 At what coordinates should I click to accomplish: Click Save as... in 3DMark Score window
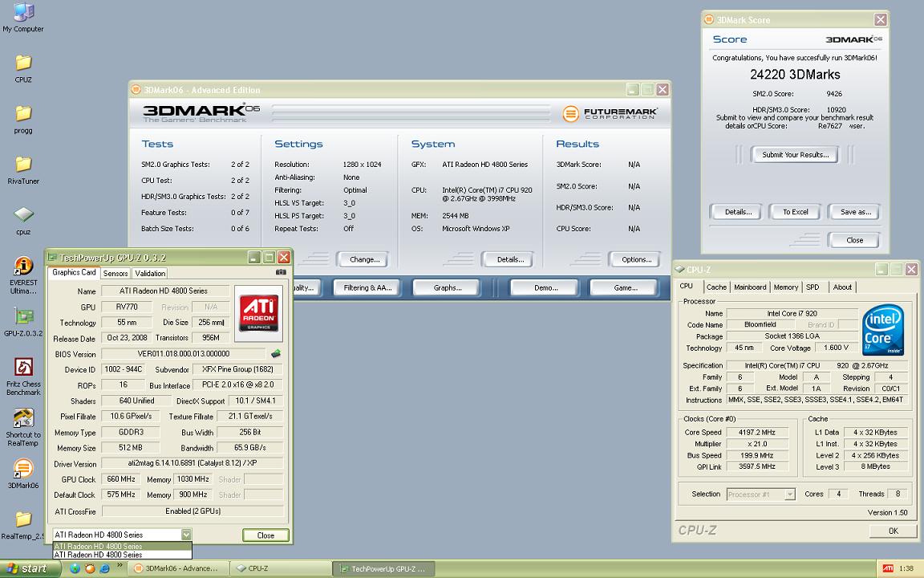pyautogui.click(x=854, y=212)
